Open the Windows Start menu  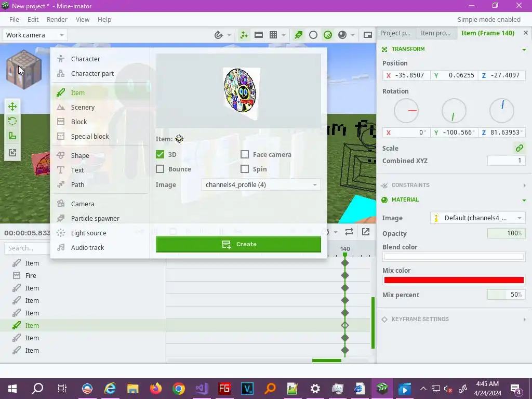click(12, 389)
